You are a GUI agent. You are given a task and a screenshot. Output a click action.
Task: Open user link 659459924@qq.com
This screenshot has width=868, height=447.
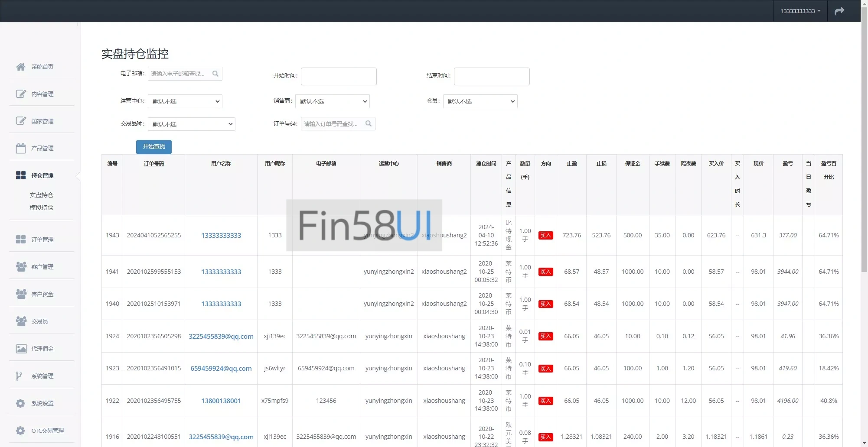pos(221,369)
